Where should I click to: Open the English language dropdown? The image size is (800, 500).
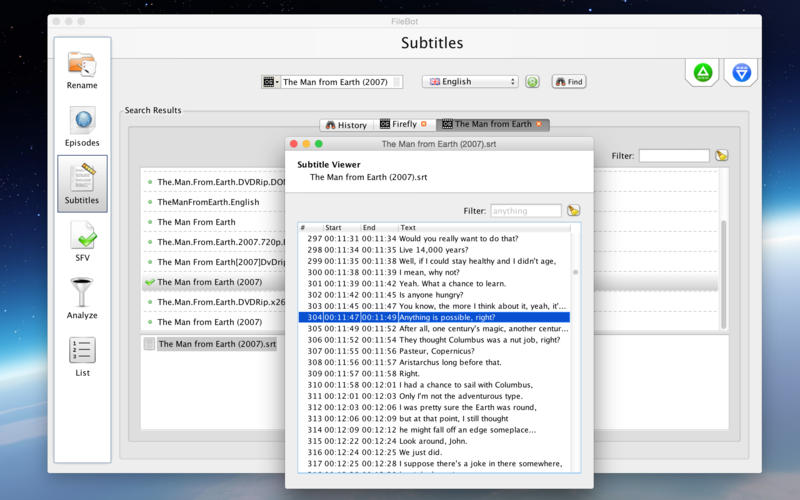pos(470,82)
